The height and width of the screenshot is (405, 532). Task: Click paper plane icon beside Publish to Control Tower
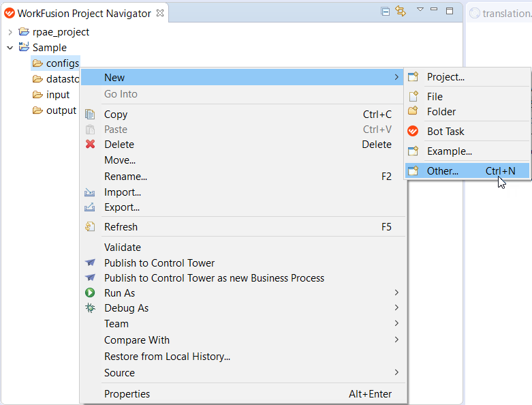(x=90, y=262)
